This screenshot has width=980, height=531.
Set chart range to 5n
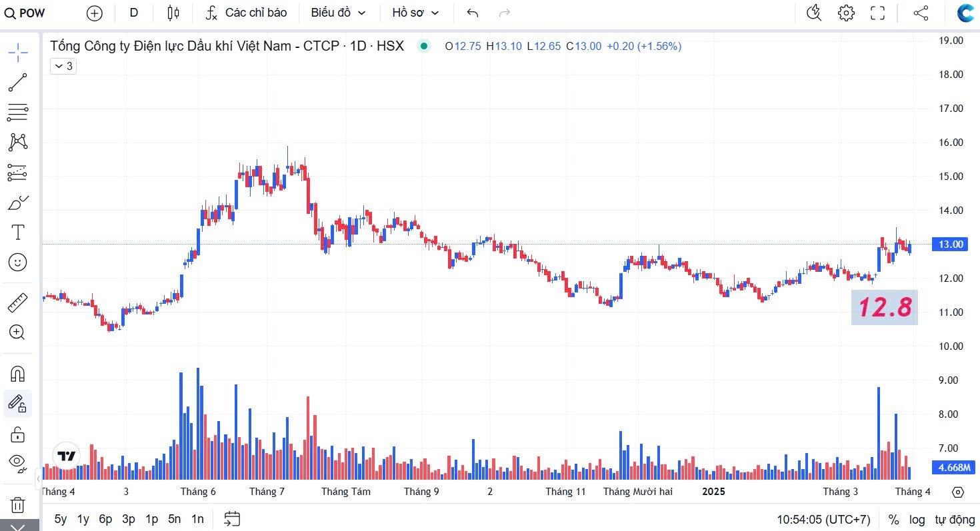[174, 519]
